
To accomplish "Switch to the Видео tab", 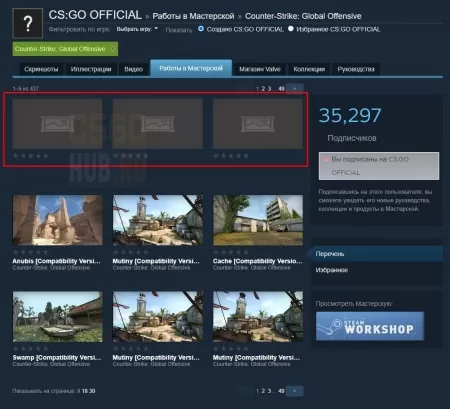I will (x=134, y=69).
